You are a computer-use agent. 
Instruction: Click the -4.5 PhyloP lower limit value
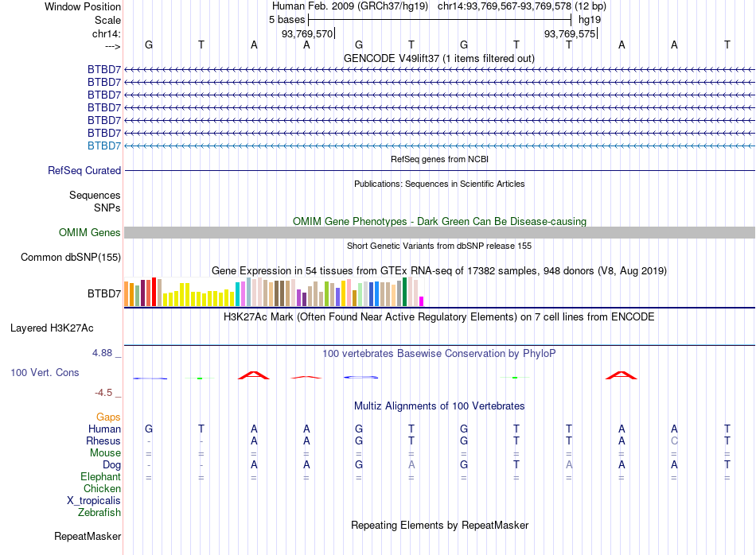coord(103,393)
